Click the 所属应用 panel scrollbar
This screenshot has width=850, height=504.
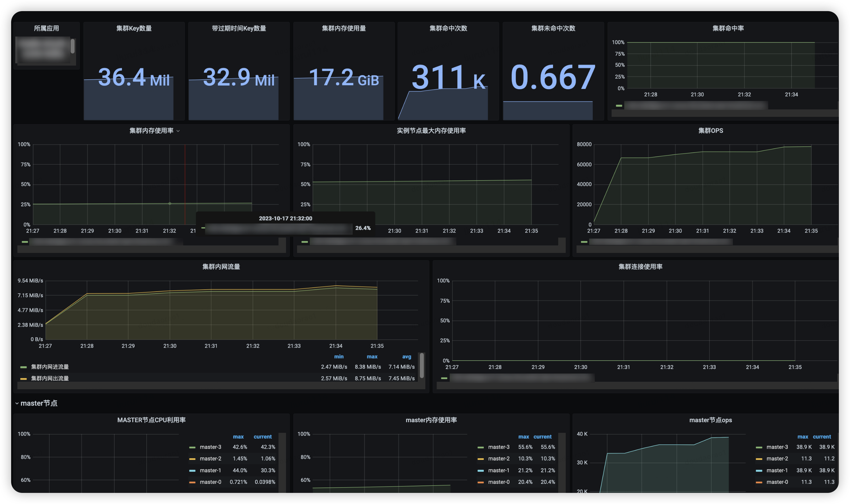pyautogui.click(x=72, y=46)
